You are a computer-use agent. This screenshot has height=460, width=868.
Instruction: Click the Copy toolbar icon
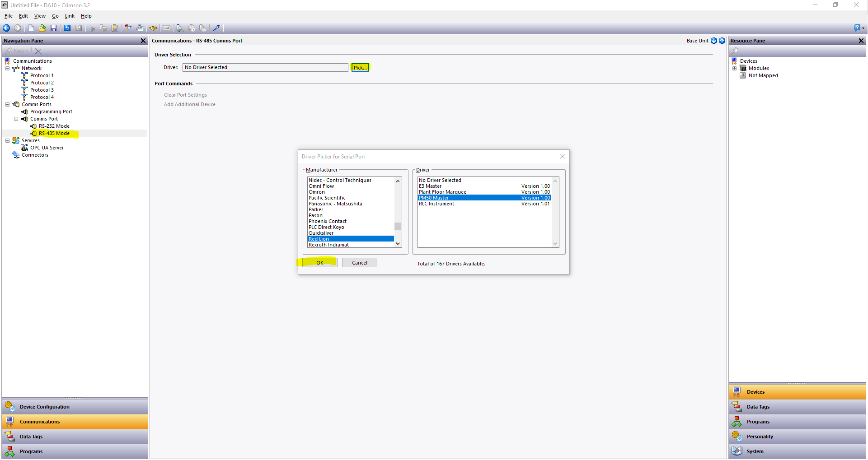[x=103, y=28]
